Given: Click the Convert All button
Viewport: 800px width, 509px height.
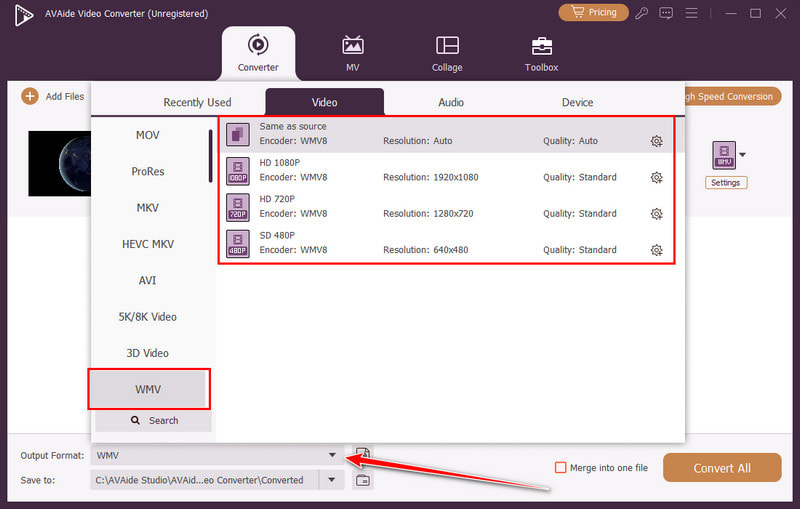Looking at the screenshot, I should pyautogui.click(x=722, y=468).
